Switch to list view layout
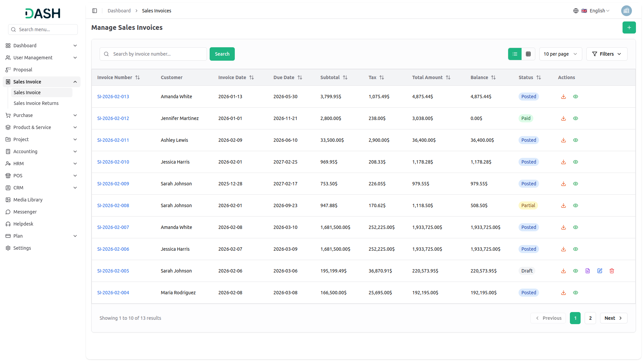The image size is (644, 362). pos(515,54)
